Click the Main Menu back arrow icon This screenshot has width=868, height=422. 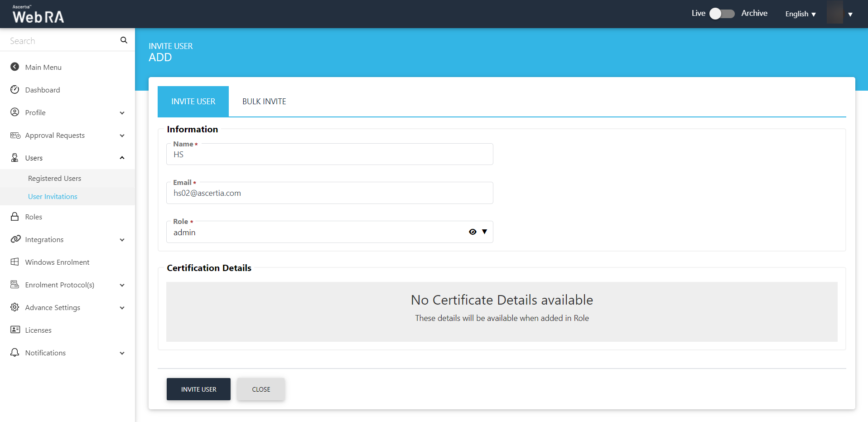click(x=15, y=67)
